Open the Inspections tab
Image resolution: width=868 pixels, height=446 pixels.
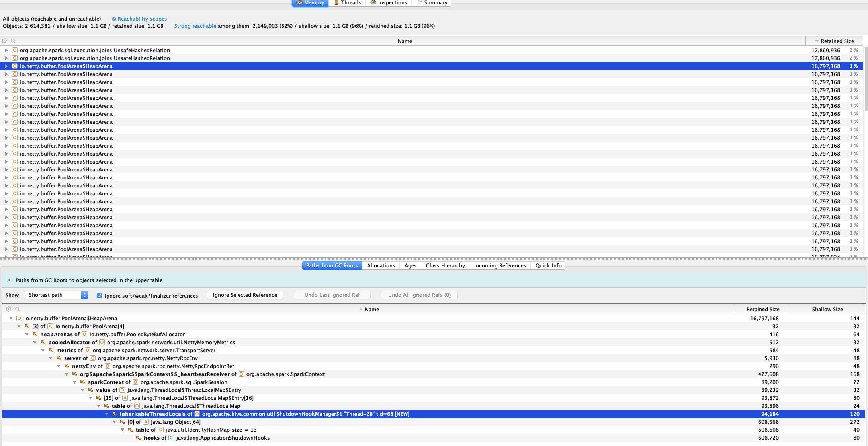click(x=389, y=3)
